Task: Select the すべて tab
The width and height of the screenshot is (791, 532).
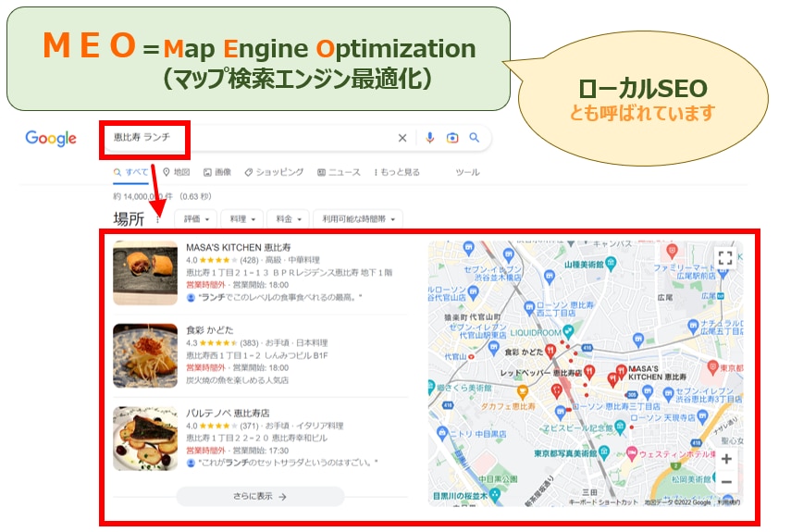Action: coord(131,172)
